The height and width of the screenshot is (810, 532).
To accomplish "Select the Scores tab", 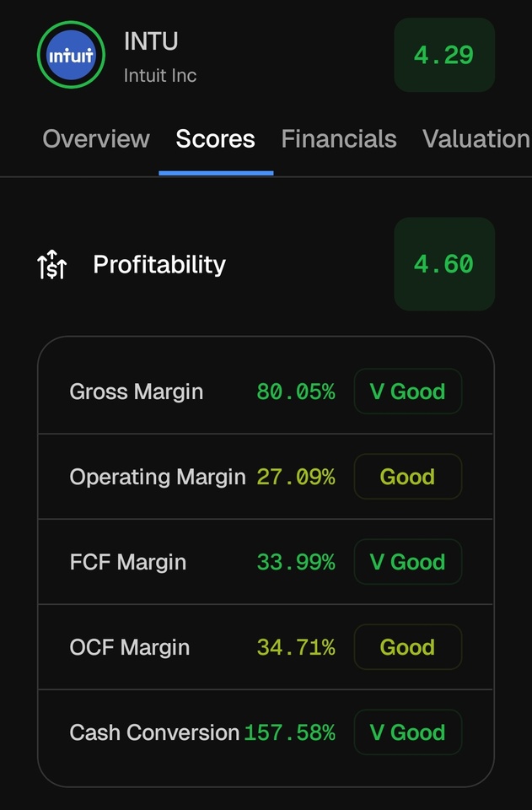I will (215, 139).
